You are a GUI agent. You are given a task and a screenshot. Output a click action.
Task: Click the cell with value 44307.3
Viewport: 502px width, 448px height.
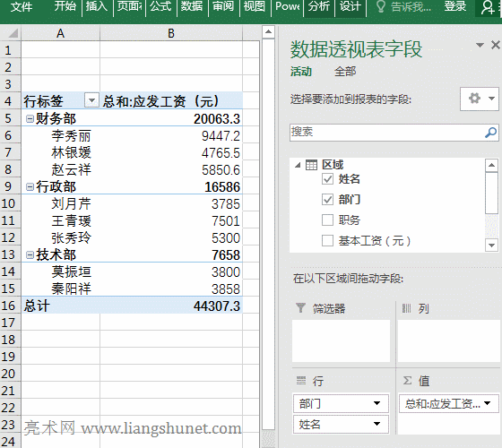[x=171, y=306]
